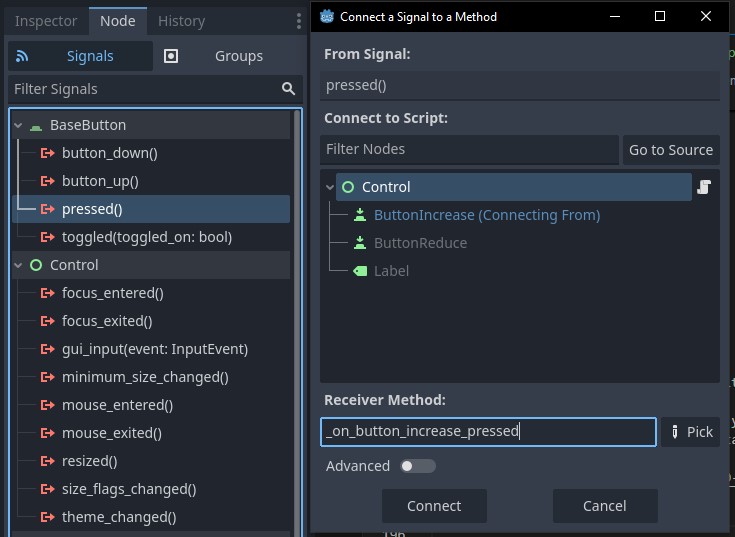Click the signal icon next to button_down()
Image resolution: width=735 pixels, height=537 pixels.
47,153
